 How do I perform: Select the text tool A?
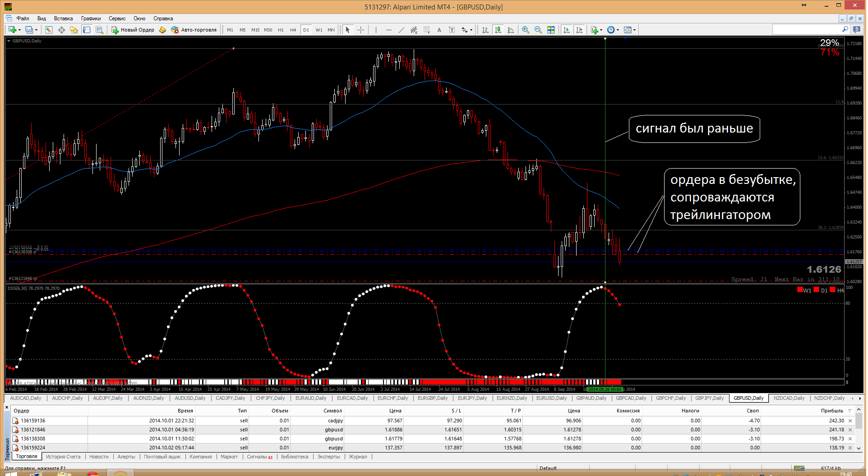439,30
